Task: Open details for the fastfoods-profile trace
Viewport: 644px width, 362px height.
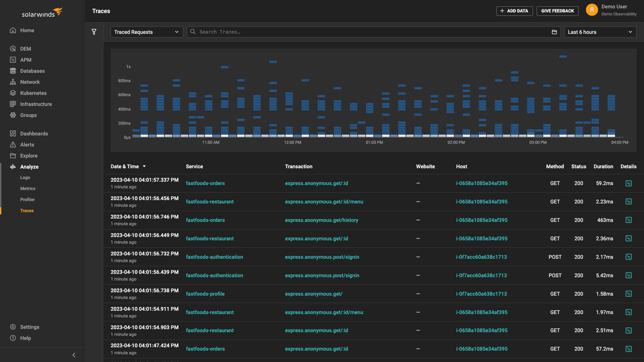Action: point(629,294)
